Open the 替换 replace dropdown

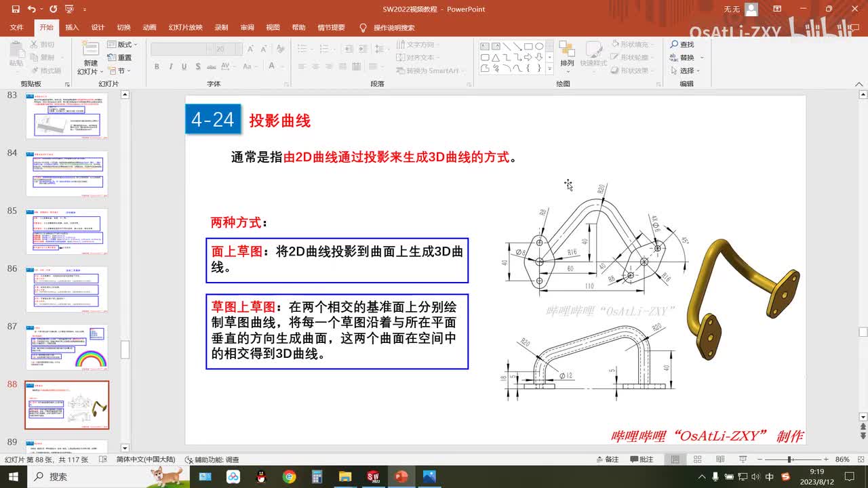(687, 58)
